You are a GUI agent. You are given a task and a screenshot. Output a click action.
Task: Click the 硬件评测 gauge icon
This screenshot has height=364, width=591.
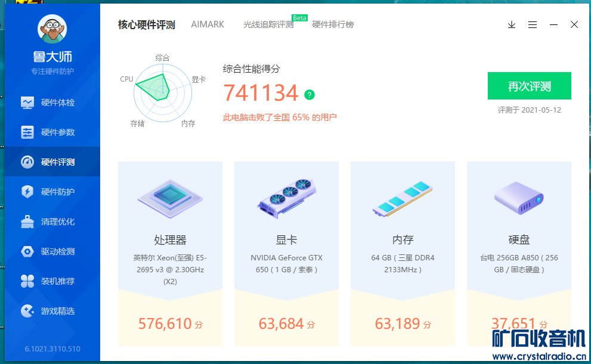point(27,162)
